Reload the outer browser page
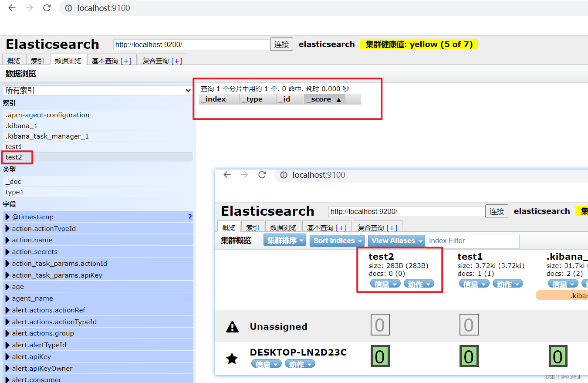This screenshot has width=588, height=383. [47, 8]
